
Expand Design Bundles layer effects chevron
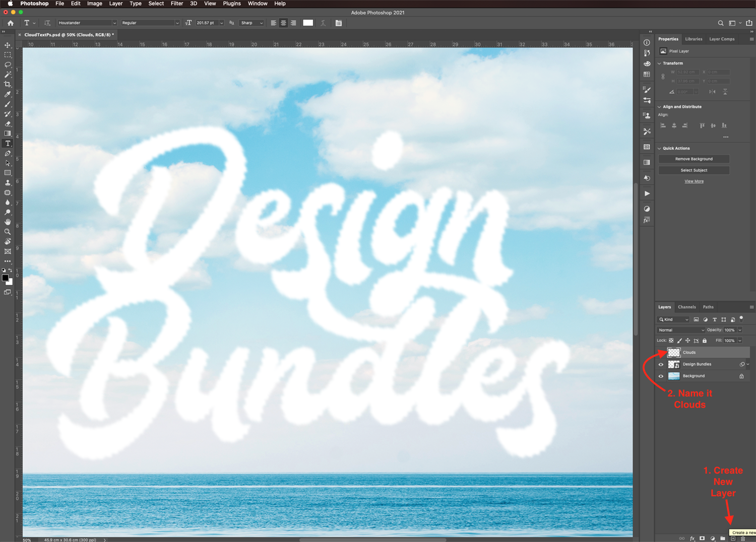tap(748, 364)
